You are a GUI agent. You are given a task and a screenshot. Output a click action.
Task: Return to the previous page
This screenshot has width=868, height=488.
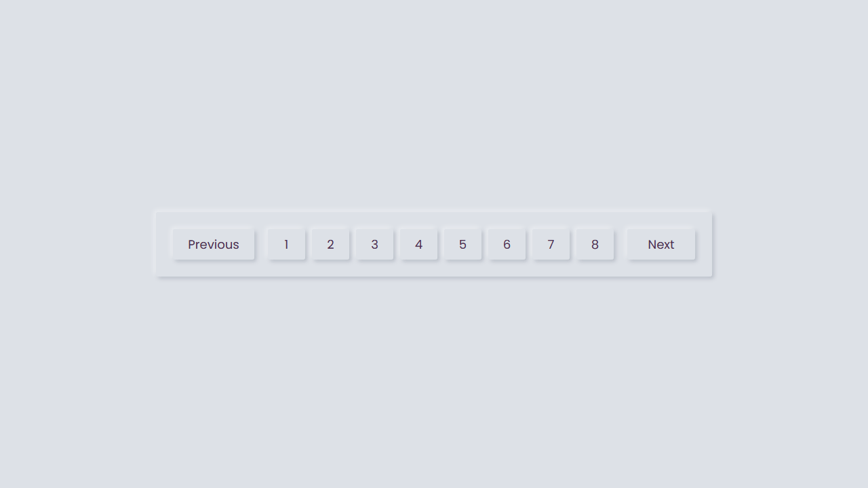pyautogui.click(x=213, y=245)
